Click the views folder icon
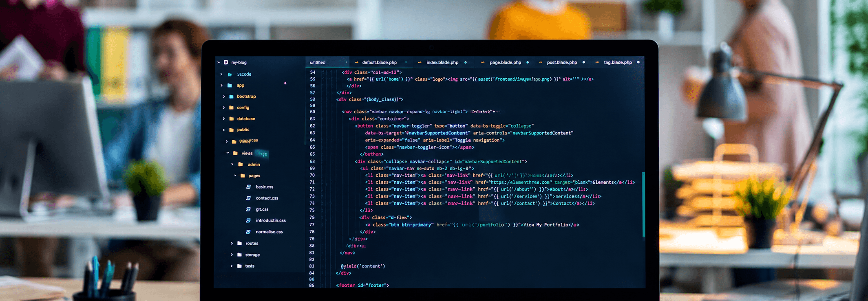This screenshot has height=301, width=868. tap(235, 153)
